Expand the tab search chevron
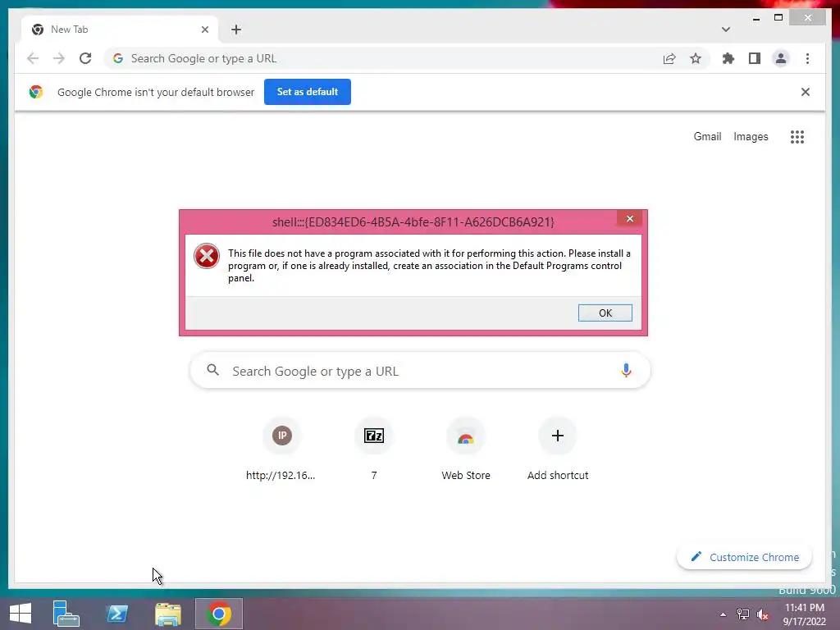This screenshot has height=630, width=840. pos(726,30)
